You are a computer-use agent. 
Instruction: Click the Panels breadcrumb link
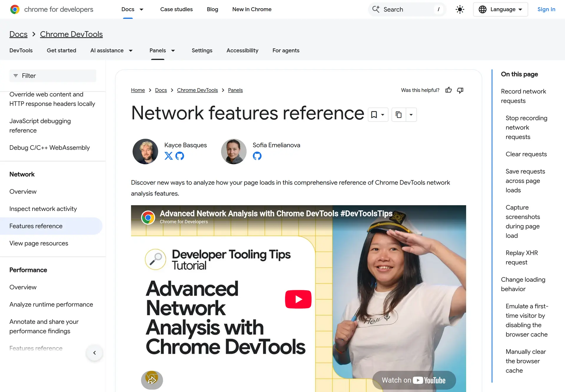click(x=235, y=90)
